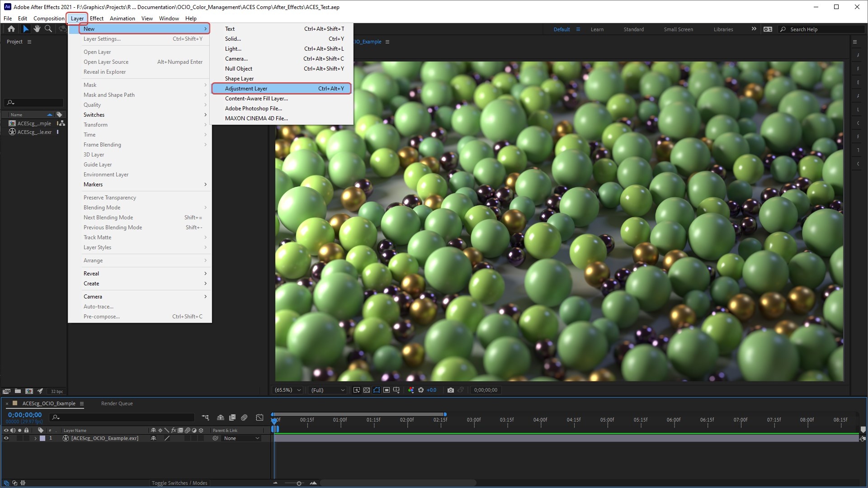Open the composition flowchart from the timeline
Screen dimensions: 868x488
tap(205, 417)
